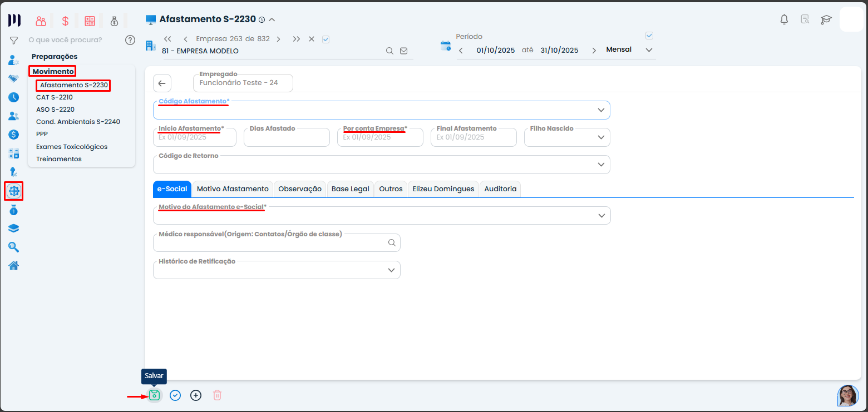Click the envelope icon next to company search
Image resolution: width=868 pixels, height=412 pixels.
(x=404, y=51)
